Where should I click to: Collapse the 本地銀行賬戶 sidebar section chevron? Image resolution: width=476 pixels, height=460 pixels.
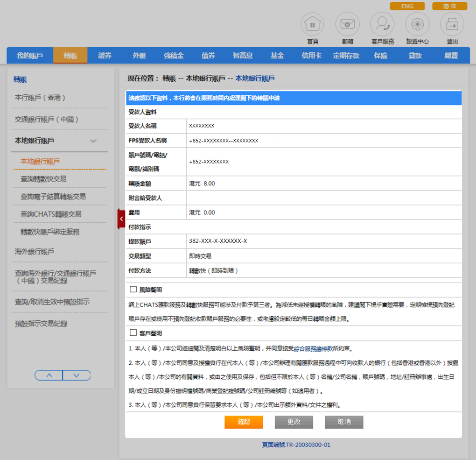pyautogui.click(x=93, y=141)
